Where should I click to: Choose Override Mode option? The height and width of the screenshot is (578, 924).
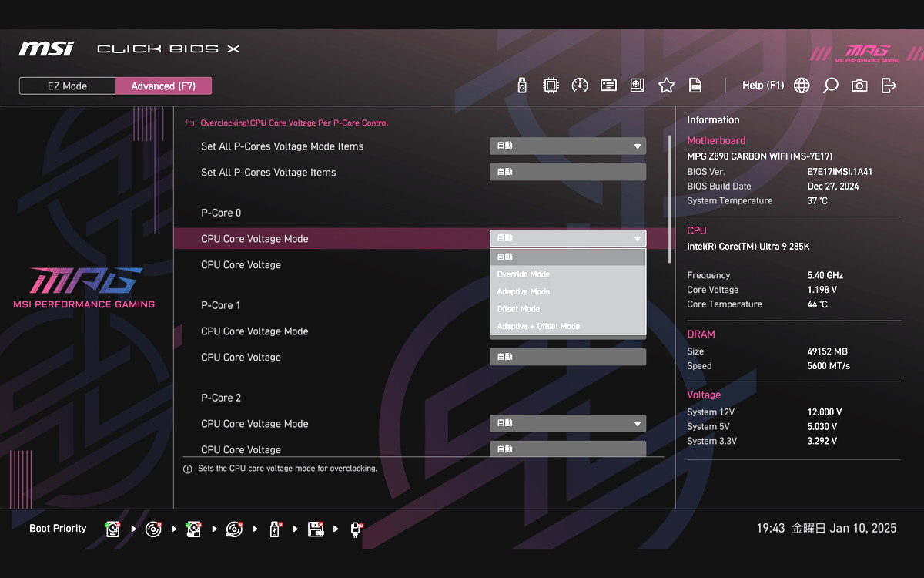pyautogui.click(x=568, y=274)
